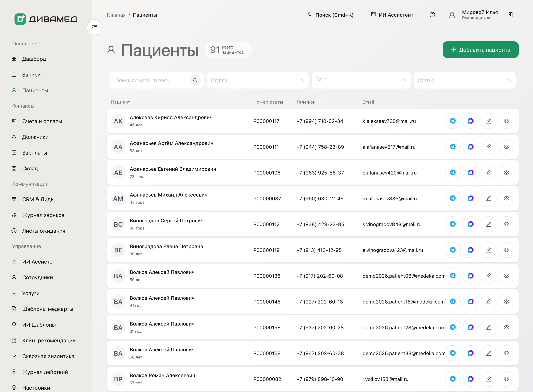View patient card P00000138 via eye icon
Viewport: 533px width, 392px height.
[x=506, y=276]
